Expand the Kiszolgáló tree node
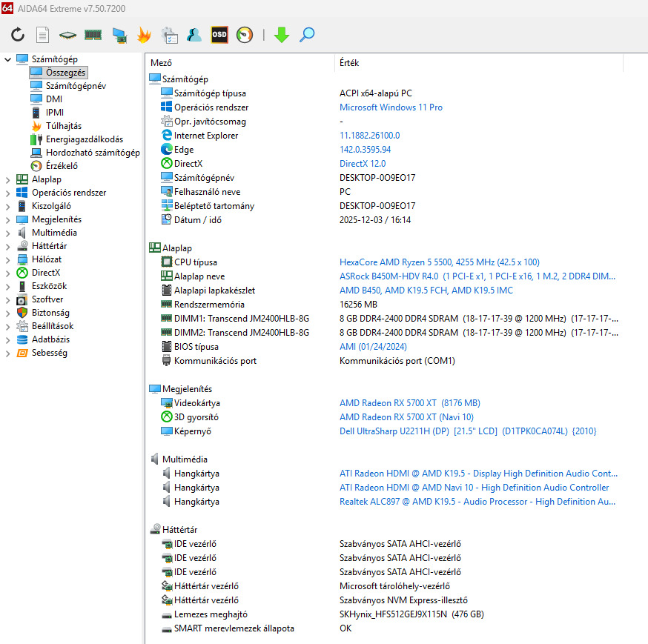 pos(7,206)
